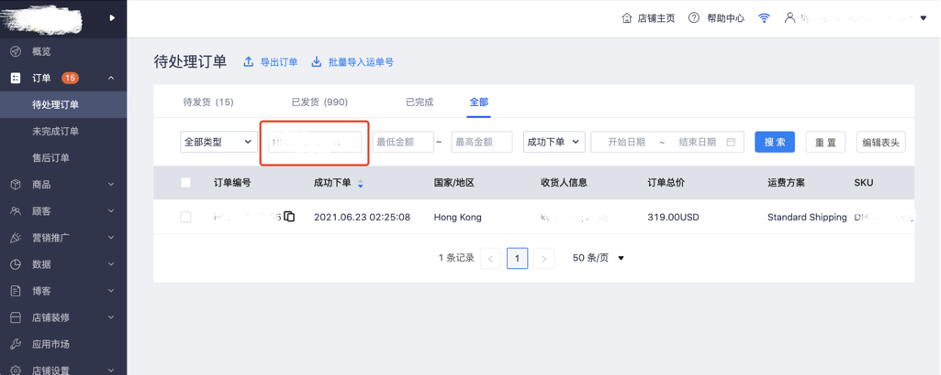Click the 博客 blog document icon

click(x=16, y=291)
